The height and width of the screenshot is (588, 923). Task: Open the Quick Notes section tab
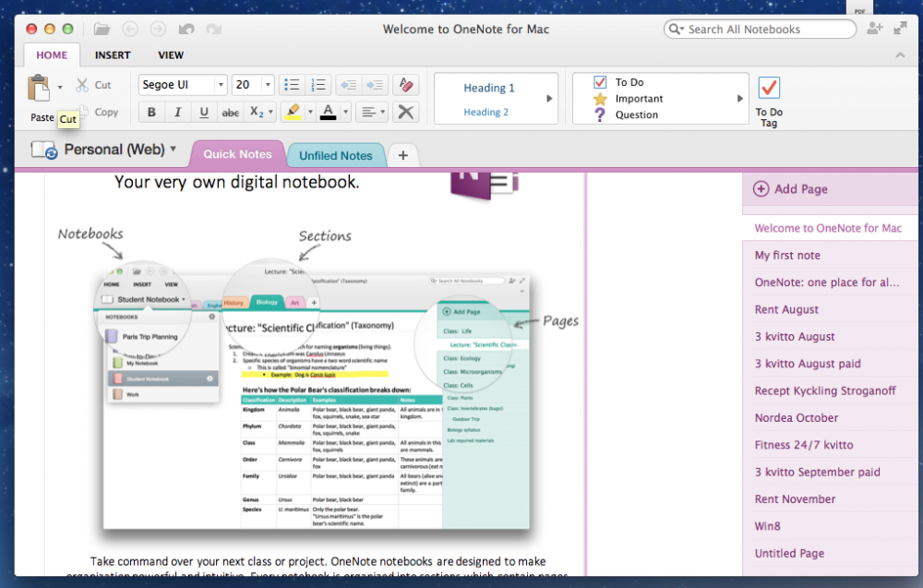(x=238, y=154)
